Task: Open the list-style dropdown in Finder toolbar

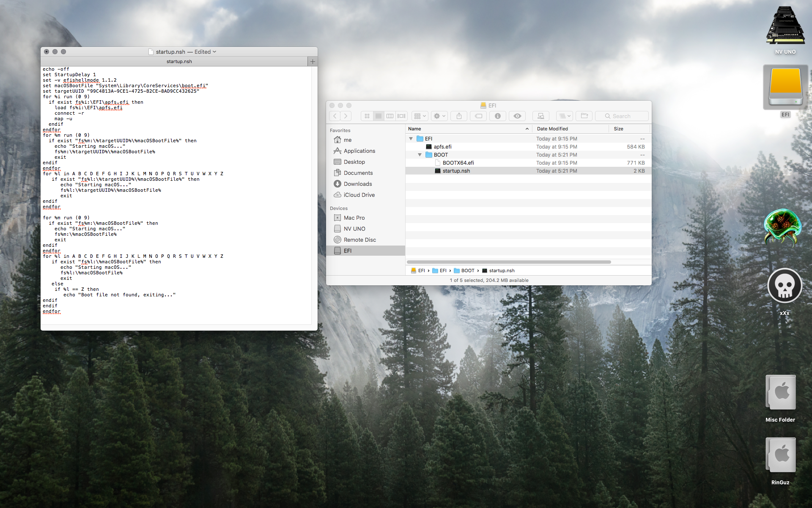Action: coord(565,116)
